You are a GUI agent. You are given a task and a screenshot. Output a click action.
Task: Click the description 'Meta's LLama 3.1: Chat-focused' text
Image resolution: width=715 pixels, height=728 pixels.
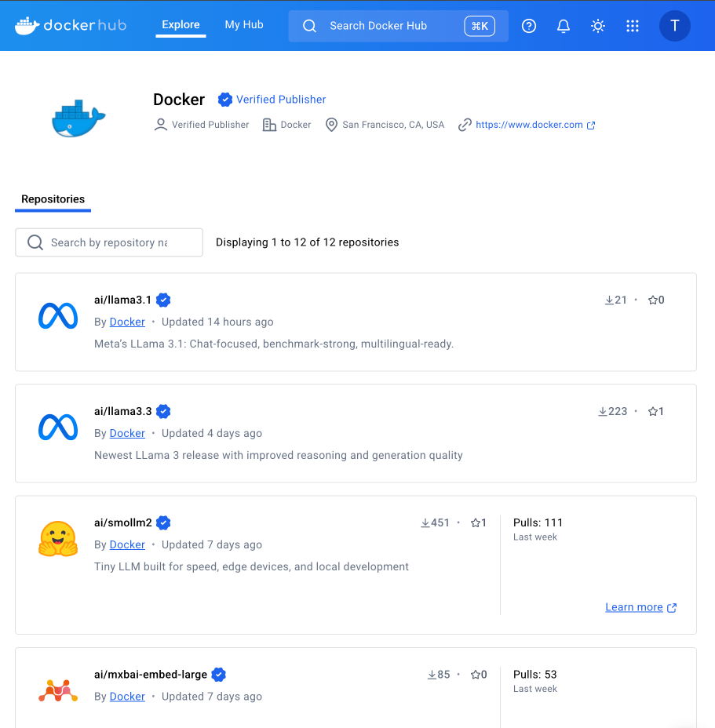tap(274, 344)
